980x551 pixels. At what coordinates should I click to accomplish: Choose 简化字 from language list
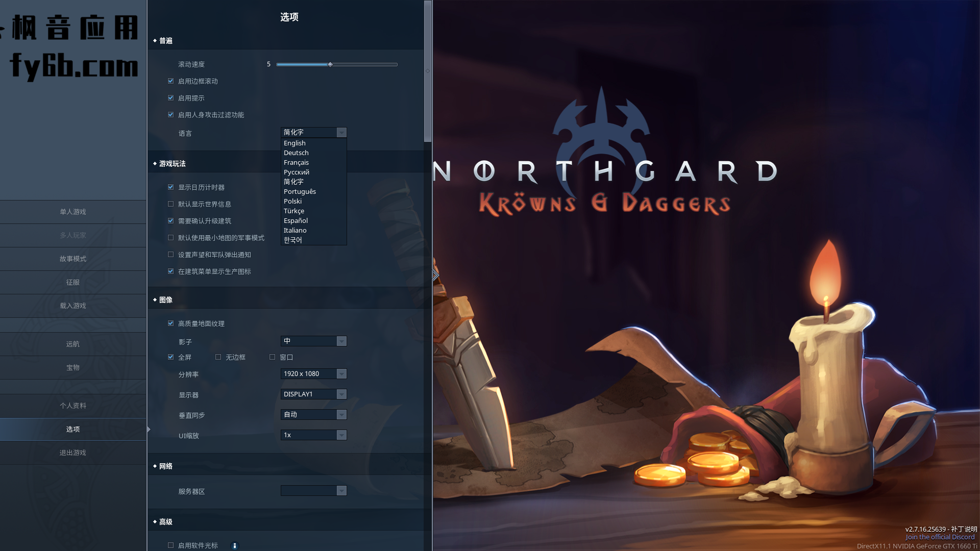[x=314, y=182]
